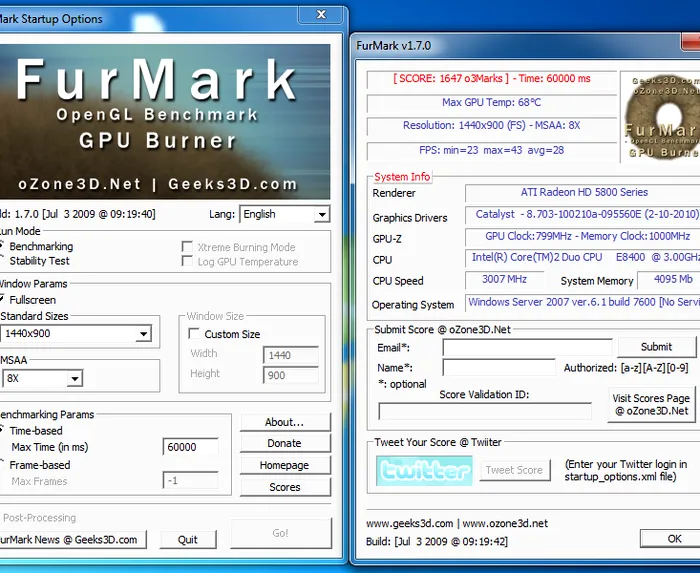Viewport: 700px width, 573px height.
Task: Click the 3007 MHz CPU speed value
Action: coord(504,279)
